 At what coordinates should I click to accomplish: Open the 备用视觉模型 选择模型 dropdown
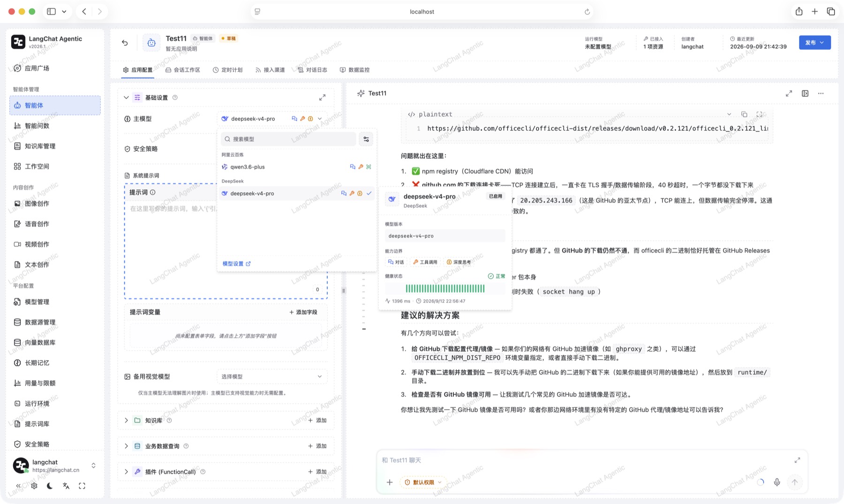tap(272, 376)
